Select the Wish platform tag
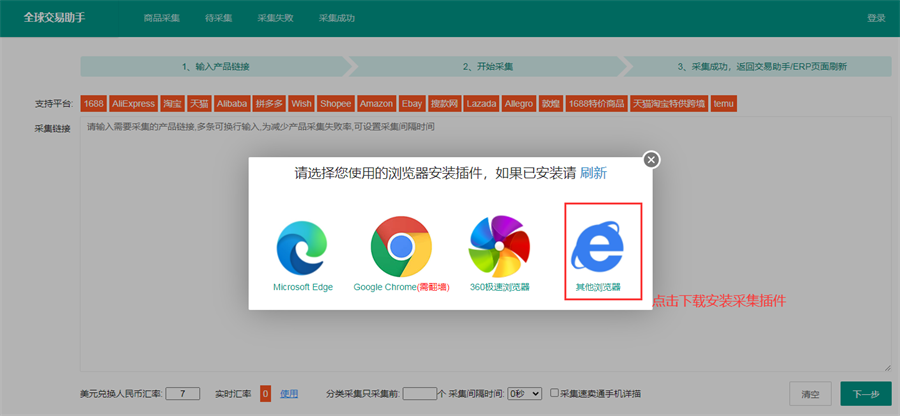 pyautogui.click(x=301, y=104)
